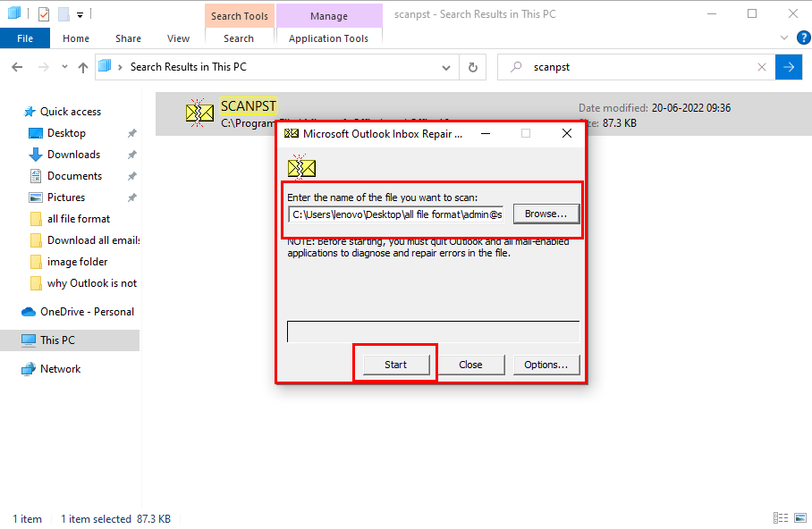
Task: Open the Search ribbon tab
Action: coord(239,38)
